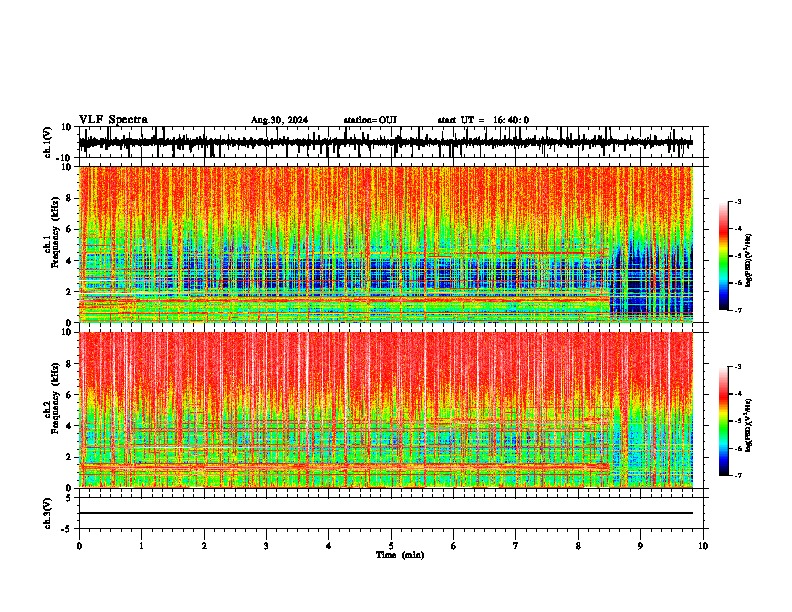Viewport: 792px width, 612px height.
Task: Click time axis tick label "7"
Action: [x=516, y=546]
